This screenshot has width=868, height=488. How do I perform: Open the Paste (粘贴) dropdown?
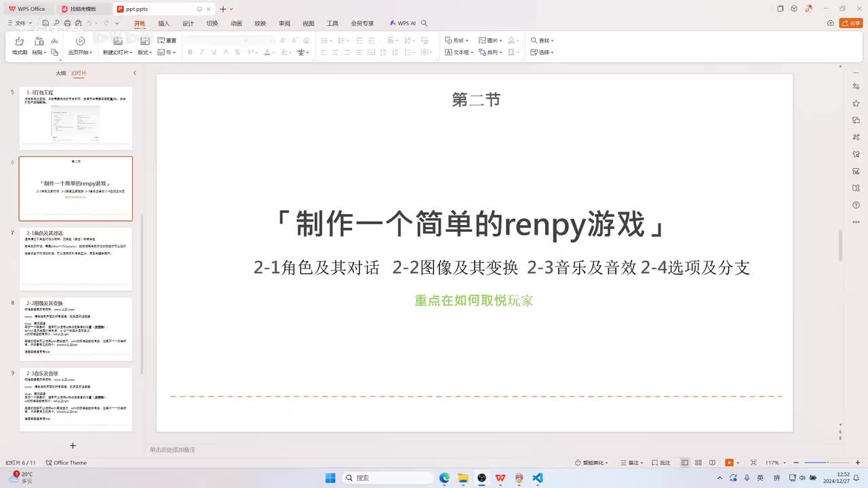point(39,52)
